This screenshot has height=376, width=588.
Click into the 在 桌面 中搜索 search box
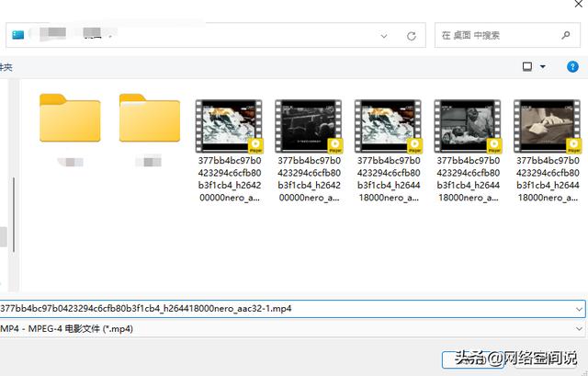(496, 35)
